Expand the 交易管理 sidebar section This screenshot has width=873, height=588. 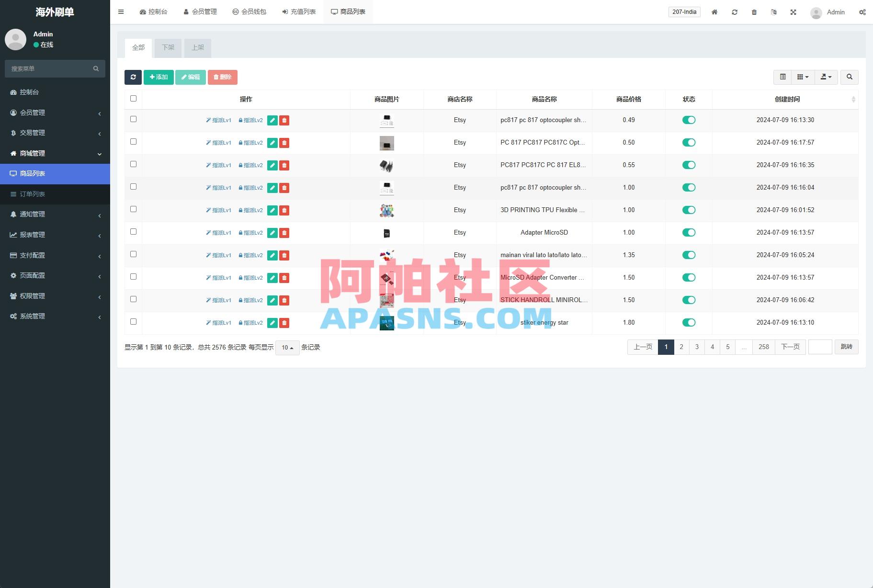[x=55, y=133]
